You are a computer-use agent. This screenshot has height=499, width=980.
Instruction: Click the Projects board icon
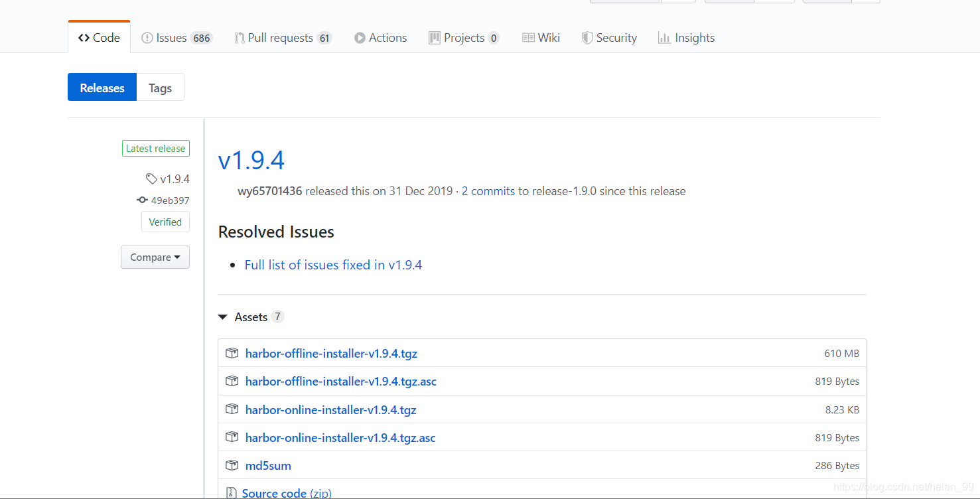(435, 38)
